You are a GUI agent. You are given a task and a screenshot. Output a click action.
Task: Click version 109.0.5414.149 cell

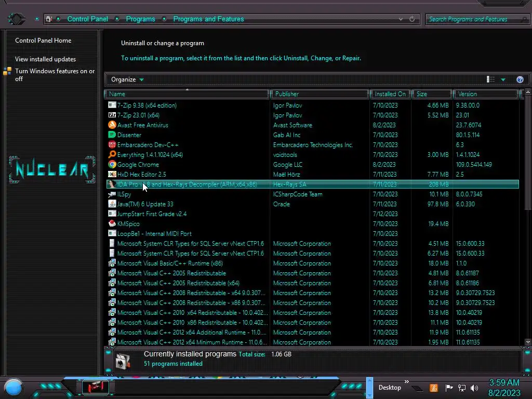click(x=474, y=165)
